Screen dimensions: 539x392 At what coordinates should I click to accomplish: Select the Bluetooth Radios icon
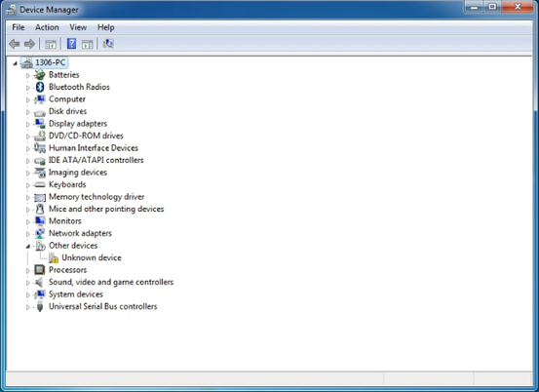point(40,87)
